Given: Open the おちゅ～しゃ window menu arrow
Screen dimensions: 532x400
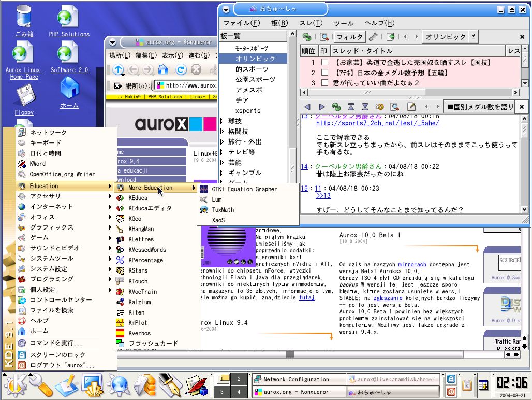Looking at the screenshot, I should [x=226, y=10].
